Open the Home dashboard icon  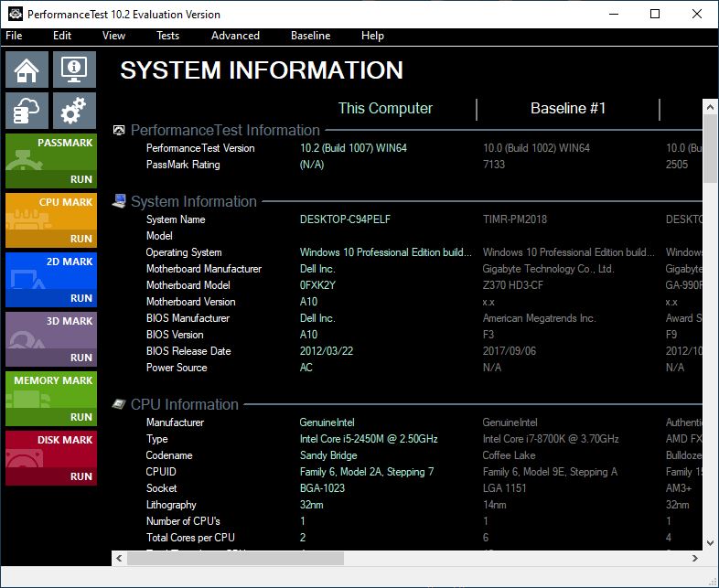tap(27, 69)
